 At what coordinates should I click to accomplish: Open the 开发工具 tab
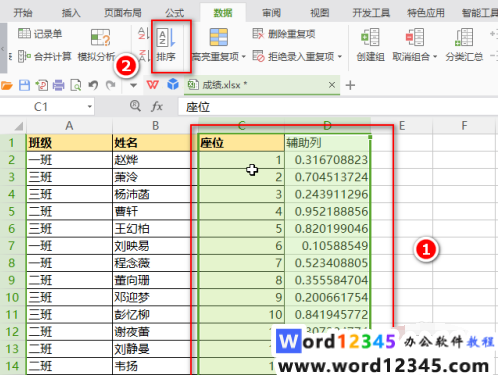coord(371,13)
